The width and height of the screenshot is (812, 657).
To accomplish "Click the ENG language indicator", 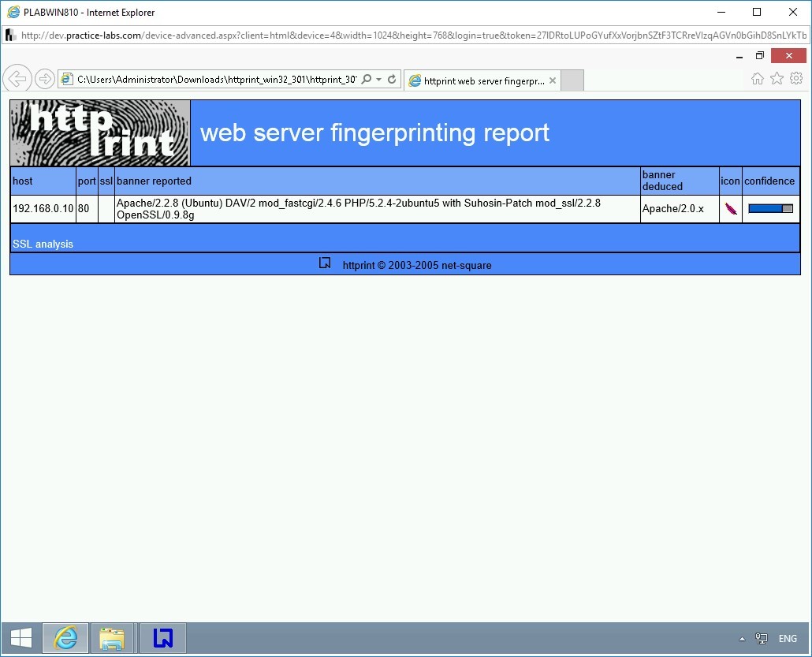I will tap(788, 639).
